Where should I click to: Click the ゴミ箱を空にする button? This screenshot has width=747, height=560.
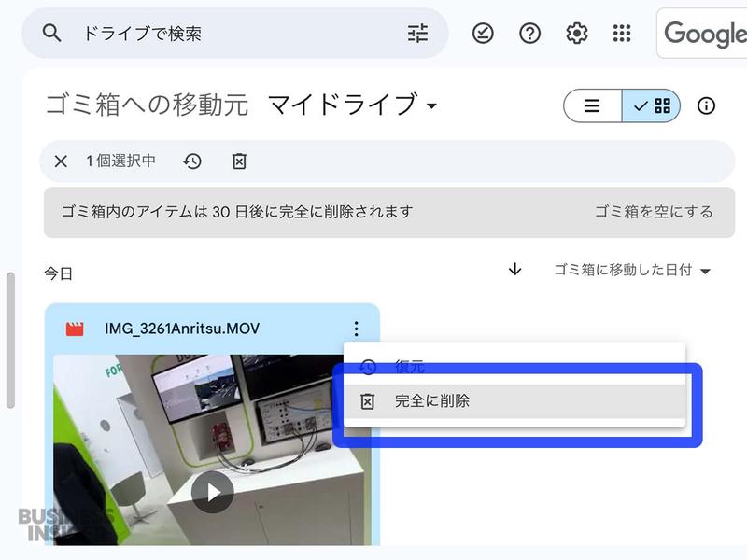click(x=655, y=212)
